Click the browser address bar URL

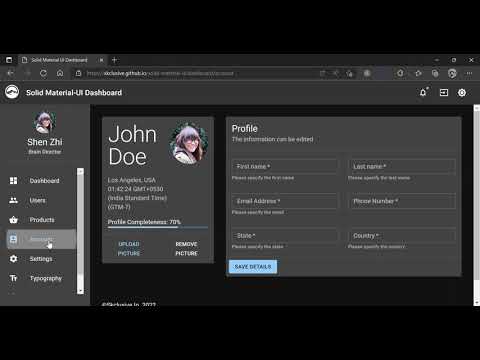160,73
